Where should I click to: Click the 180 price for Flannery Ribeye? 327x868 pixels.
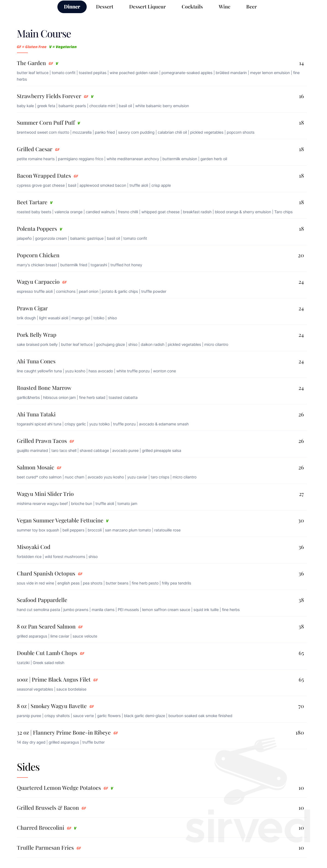[x=299, y=733]
